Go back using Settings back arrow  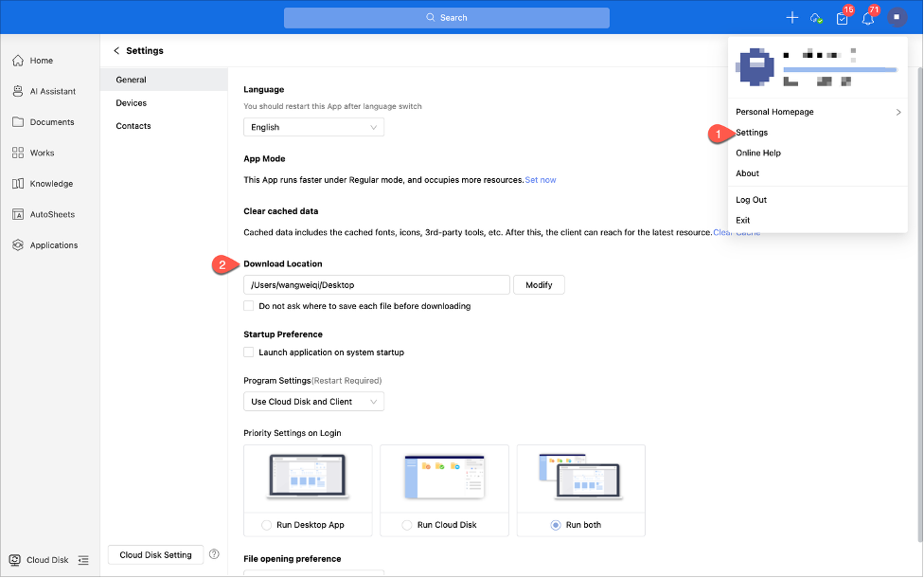(x=116, y=51)
